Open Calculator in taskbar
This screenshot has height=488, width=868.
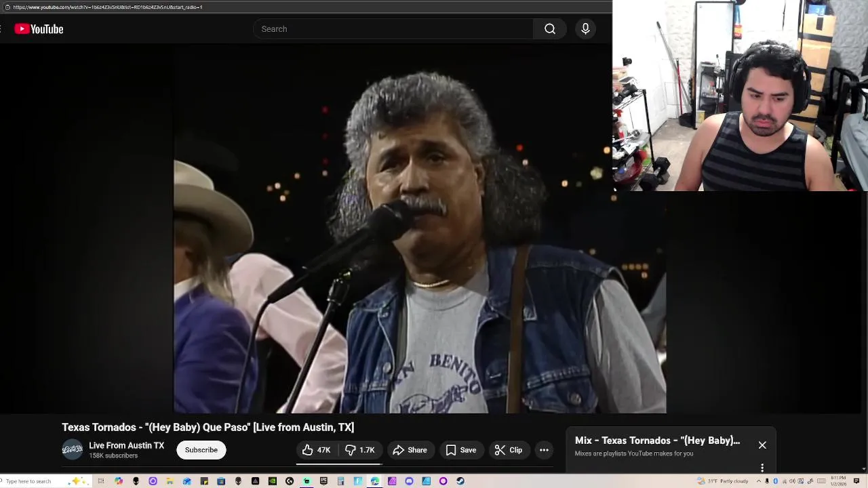click(x=340, y=481)
